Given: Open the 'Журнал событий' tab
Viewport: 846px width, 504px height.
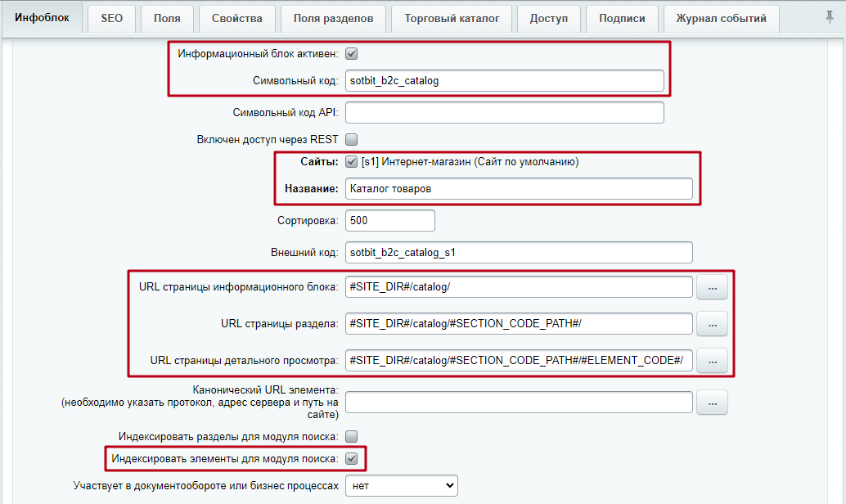Looking at the screenshot, I should point(721,18).
